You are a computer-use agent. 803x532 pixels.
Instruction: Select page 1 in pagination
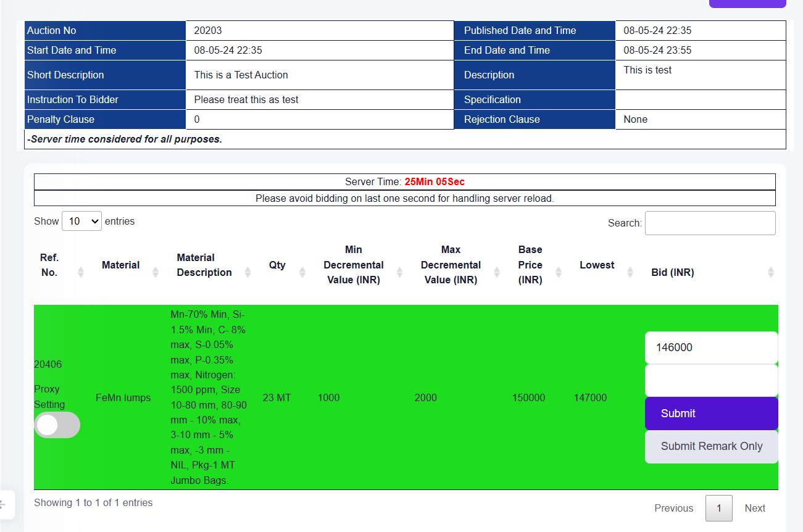coord(718,508)
